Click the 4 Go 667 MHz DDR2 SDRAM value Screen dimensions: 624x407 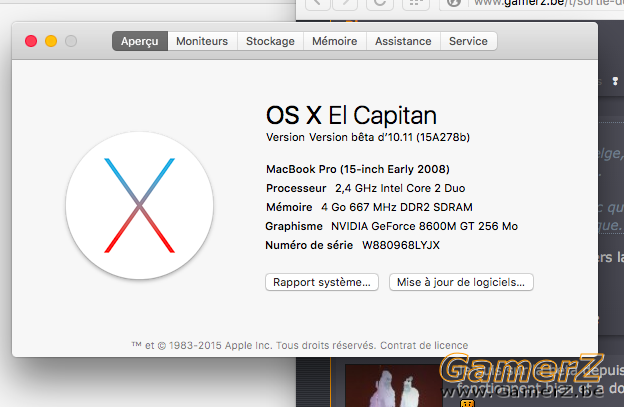397,207
